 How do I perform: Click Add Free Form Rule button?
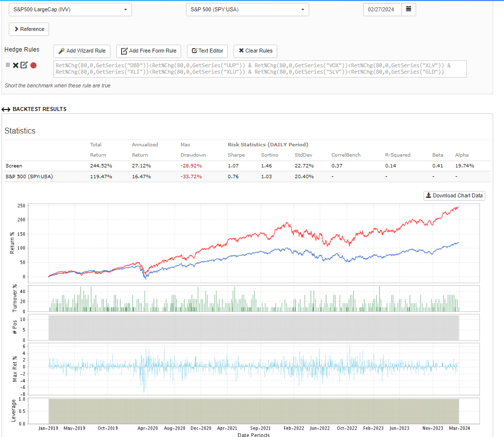[149, 51]
